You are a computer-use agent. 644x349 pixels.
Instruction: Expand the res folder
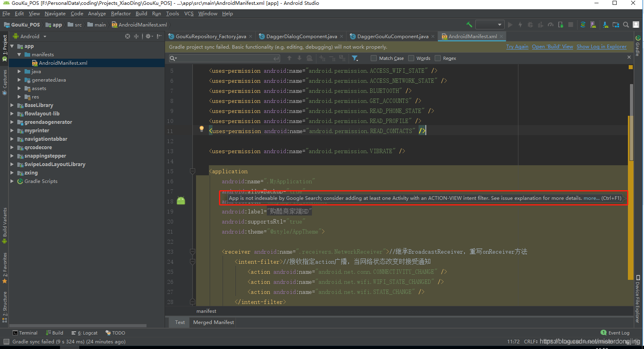click(19, 96)
